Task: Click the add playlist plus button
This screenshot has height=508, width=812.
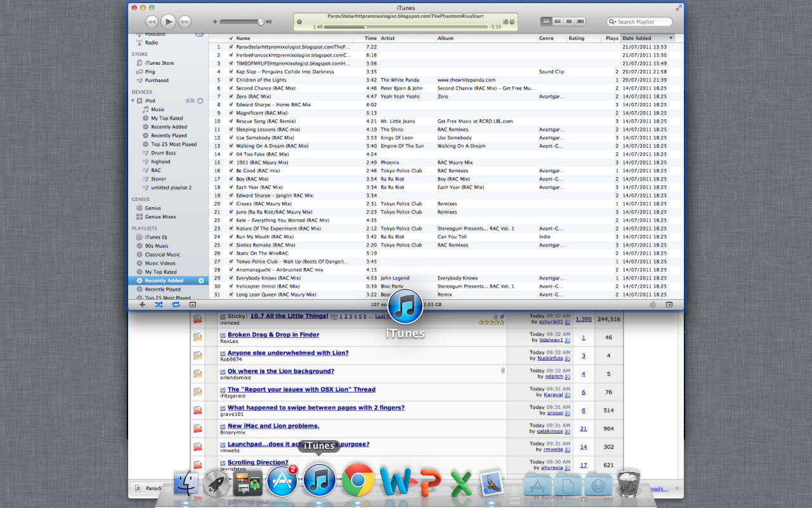Action: point(142,304)
